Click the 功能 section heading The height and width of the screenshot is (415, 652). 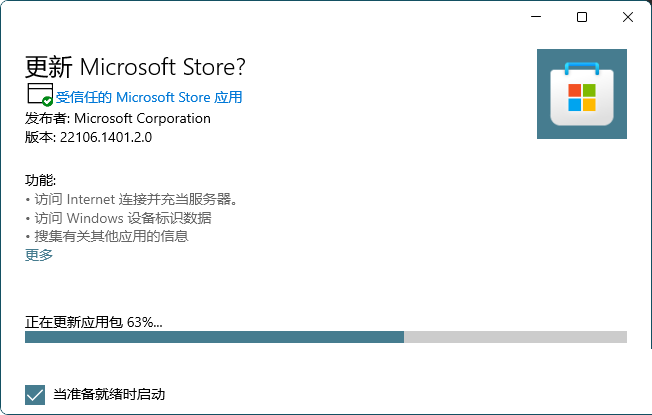(x=41, y=180)
